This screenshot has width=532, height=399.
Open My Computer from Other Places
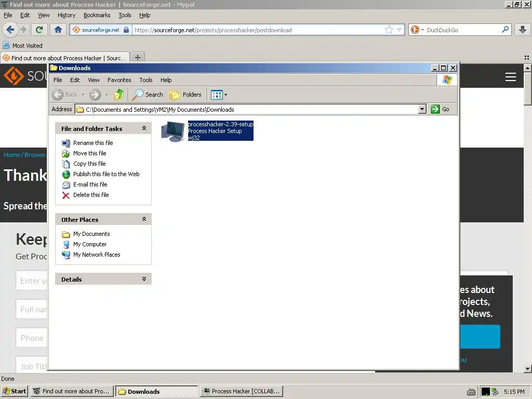click(x=89, y=244)
